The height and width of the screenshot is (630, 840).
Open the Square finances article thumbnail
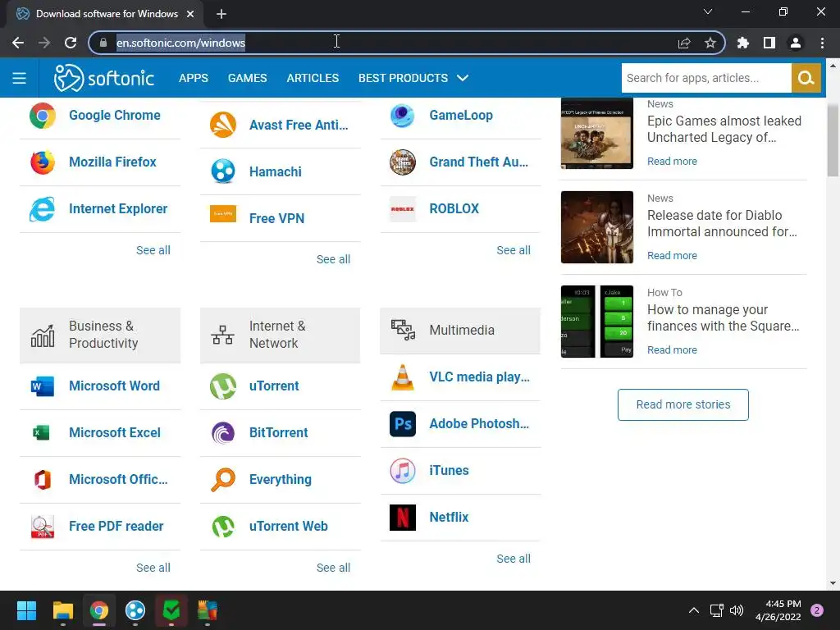coord(597,322)
